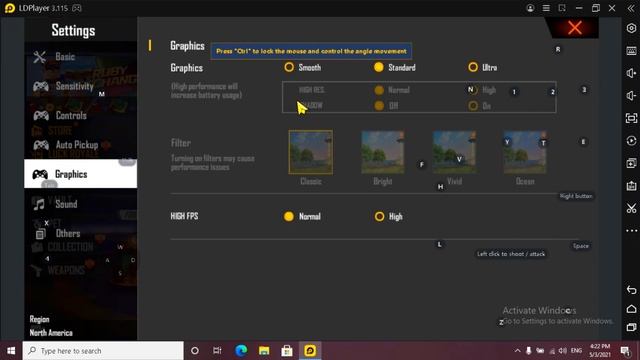The width and height of the screenshot is (640, 360).
Task: Show hidden tray icons chevron
Action: (x=517, y=351)
